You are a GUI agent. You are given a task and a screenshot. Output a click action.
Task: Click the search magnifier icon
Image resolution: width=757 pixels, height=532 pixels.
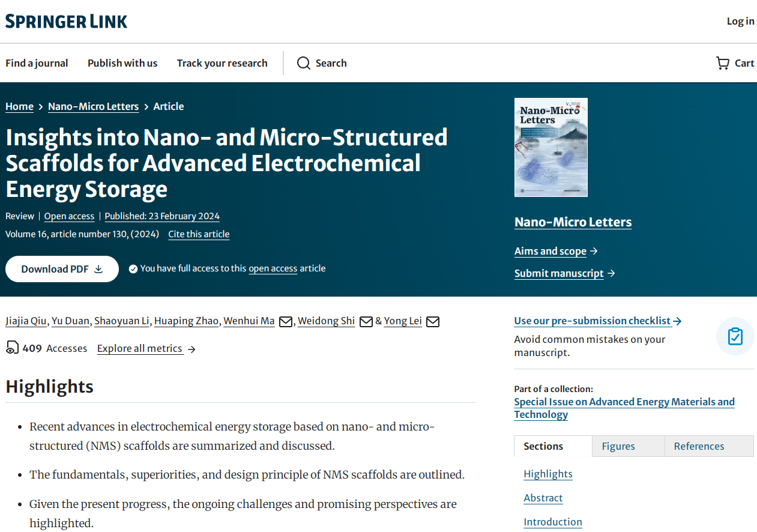304,63
